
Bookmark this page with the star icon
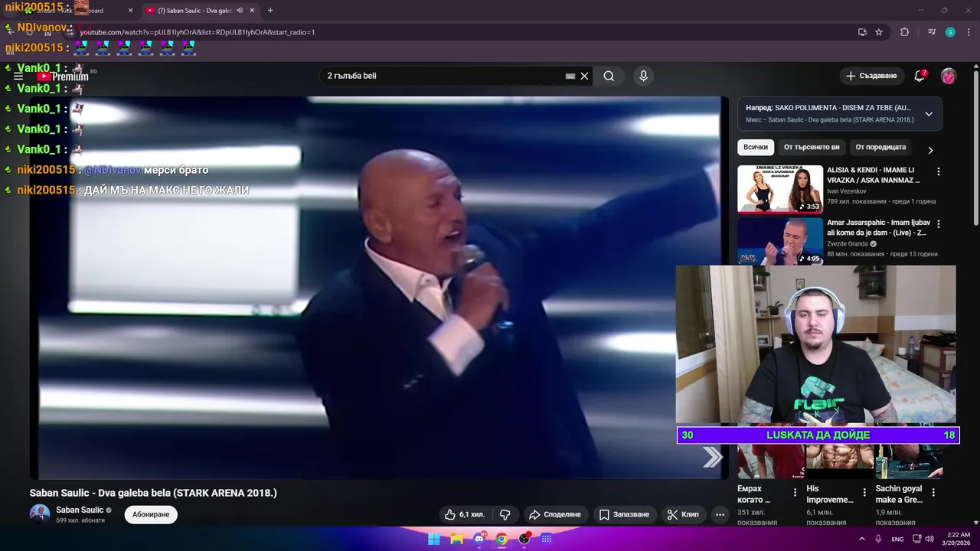[x=879, y=32]
